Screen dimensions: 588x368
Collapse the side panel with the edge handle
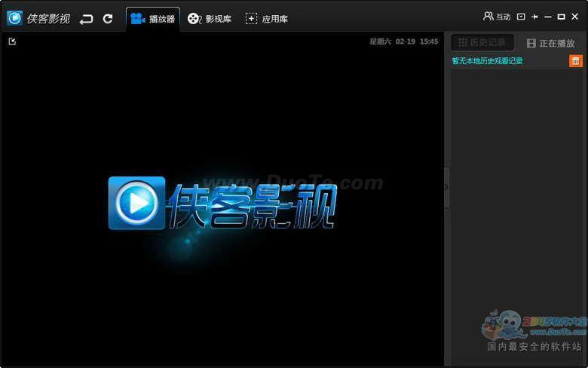[446, 187]
